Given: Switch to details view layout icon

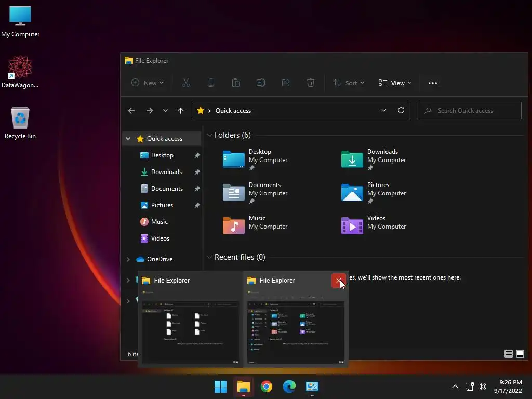Looking at the screenshot, I should pos(508,354).
